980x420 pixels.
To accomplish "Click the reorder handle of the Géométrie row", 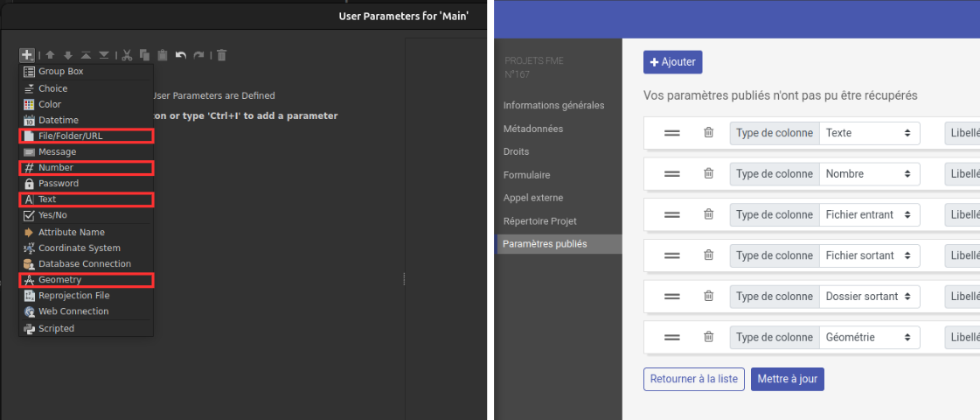I will coord(672,337).
